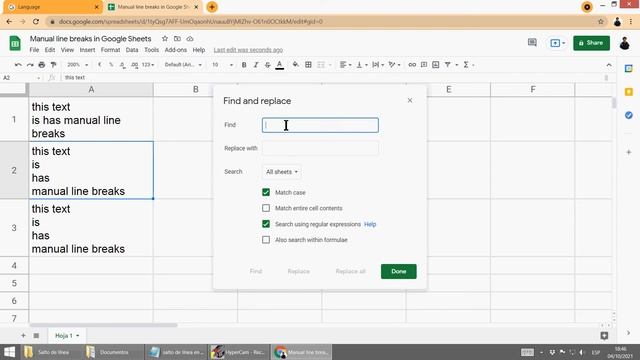The height and width of the screenshot is (360, 640).
Task: Enable Also search within formulae
Action: point(266,240)
